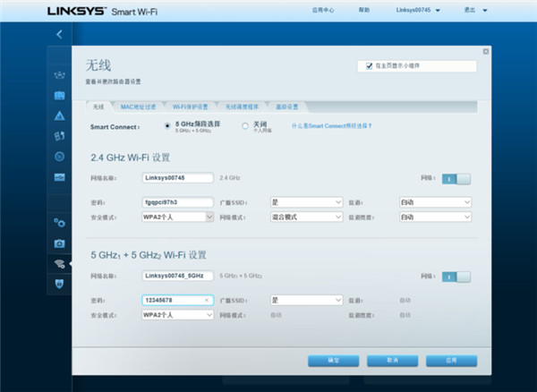
Task: Click the back arrow above the sidebar
Action: (x=59, y=34)
